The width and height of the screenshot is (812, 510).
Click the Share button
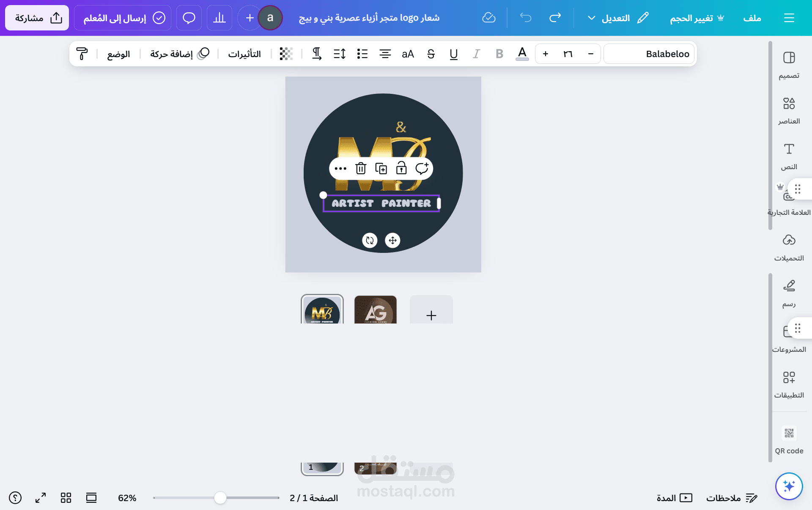coord(37,18)
